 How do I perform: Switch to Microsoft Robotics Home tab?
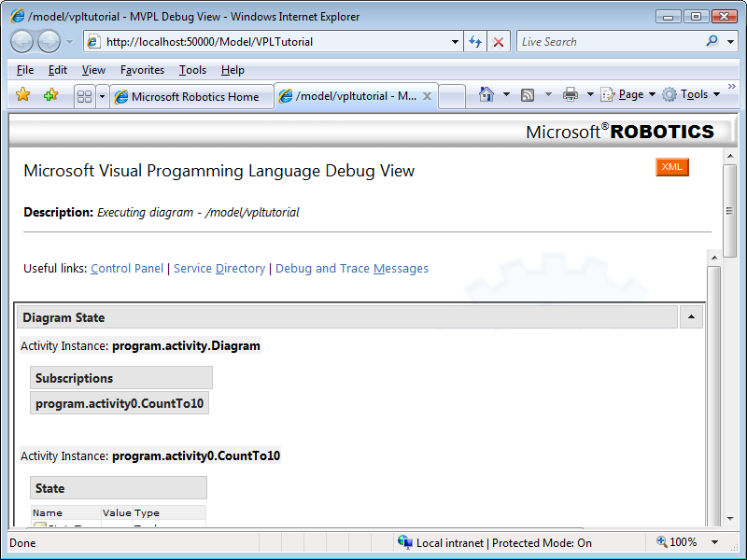point(192,97)
